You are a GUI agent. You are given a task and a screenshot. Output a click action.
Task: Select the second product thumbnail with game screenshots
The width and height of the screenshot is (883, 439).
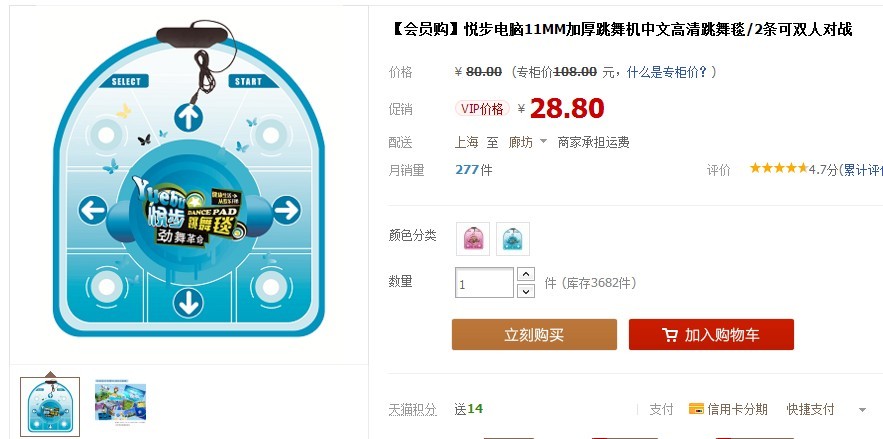(x=121, y=402)
